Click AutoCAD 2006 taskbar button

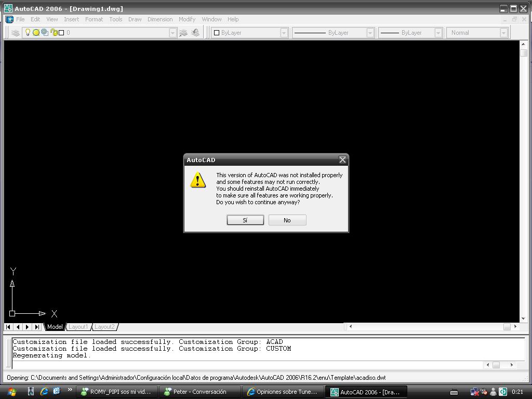[x=366, y=392]
